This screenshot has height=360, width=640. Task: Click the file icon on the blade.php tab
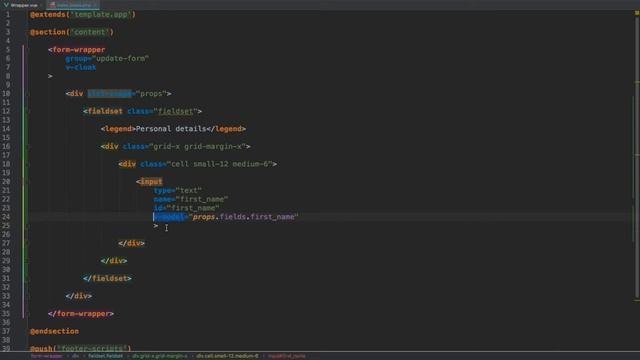[52, 5]
